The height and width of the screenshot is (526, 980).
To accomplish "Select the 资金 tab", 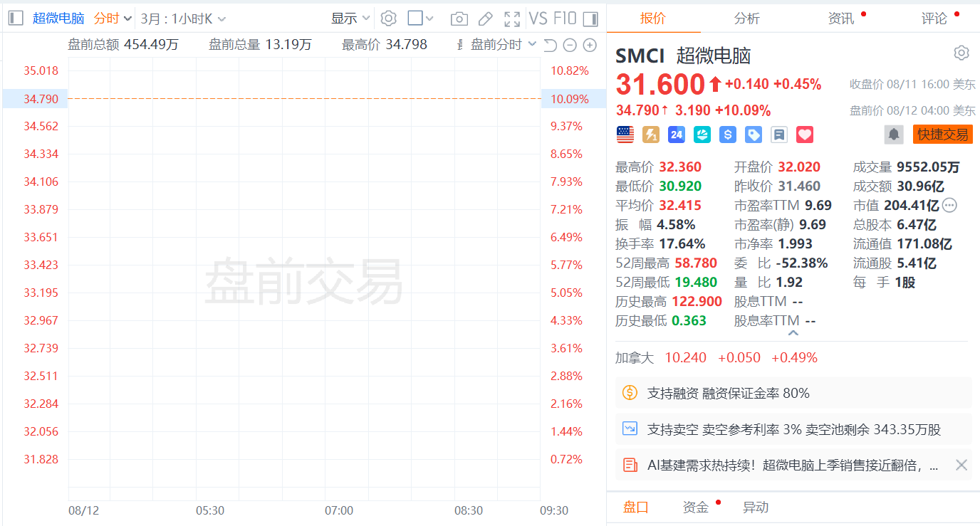I will pyautogui.click(x=696, y=507).
